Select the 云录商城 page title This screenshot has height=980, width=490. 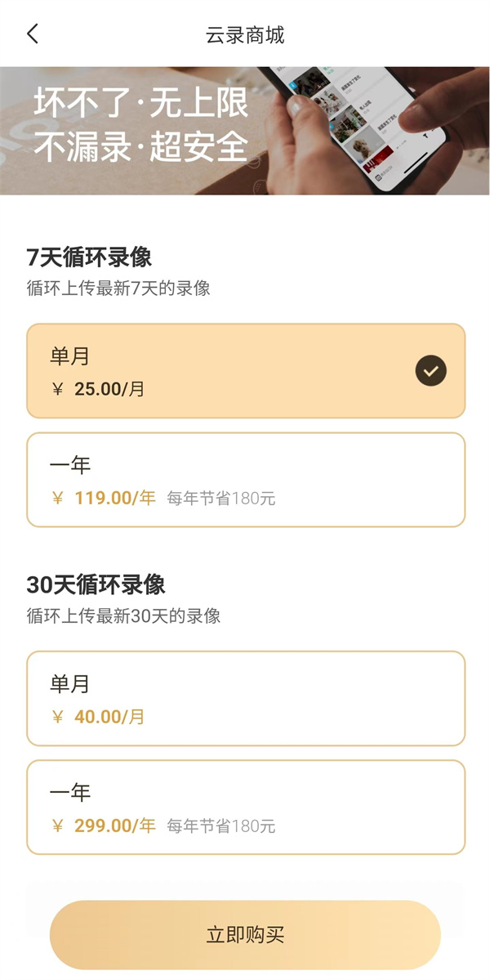[x=245, y=35]
